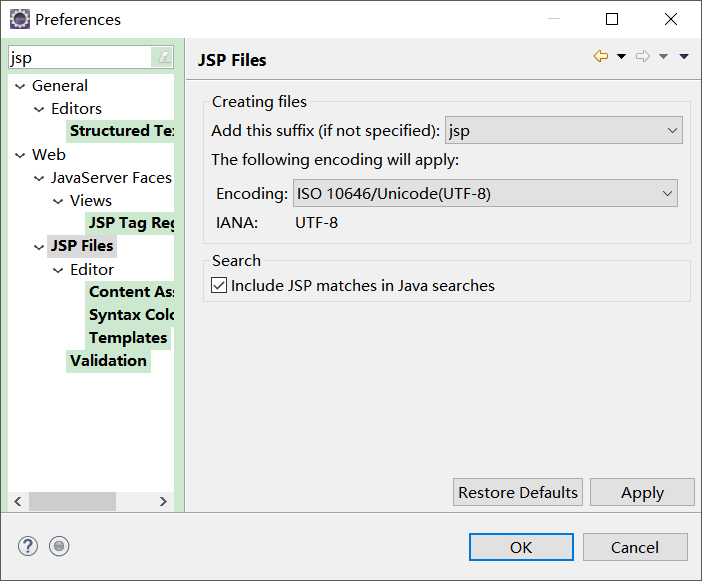Click the record preferences circle icon
Image resolution: width=702 pixels, height=581 pixels.
pos(59,546)
